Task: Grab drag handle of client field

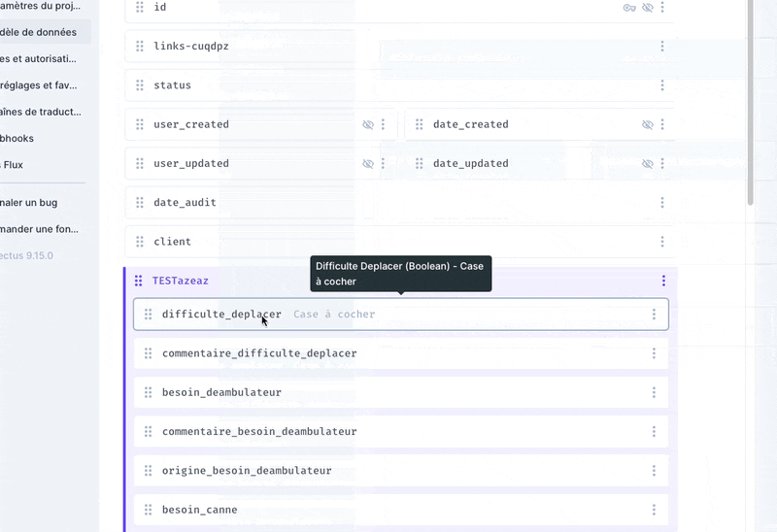Action: tap(140, 241)
